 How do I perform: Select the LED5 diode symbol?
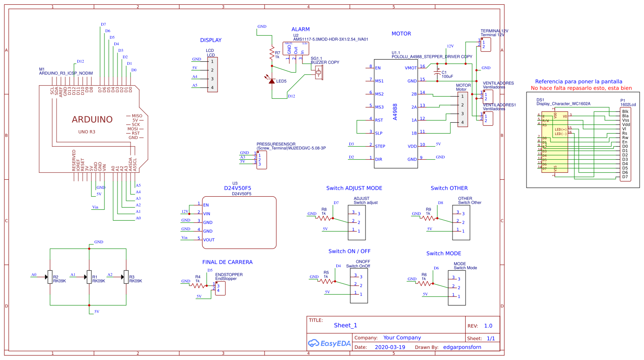point(272,81)
